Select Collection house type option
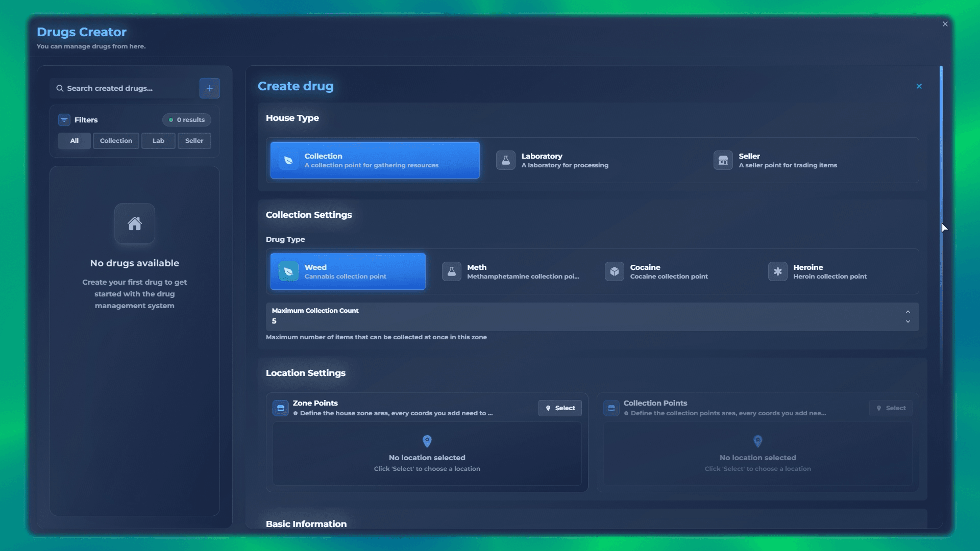The height and width of the screenshot is (551, 980). pyautogui.click(x=375, y=160)
